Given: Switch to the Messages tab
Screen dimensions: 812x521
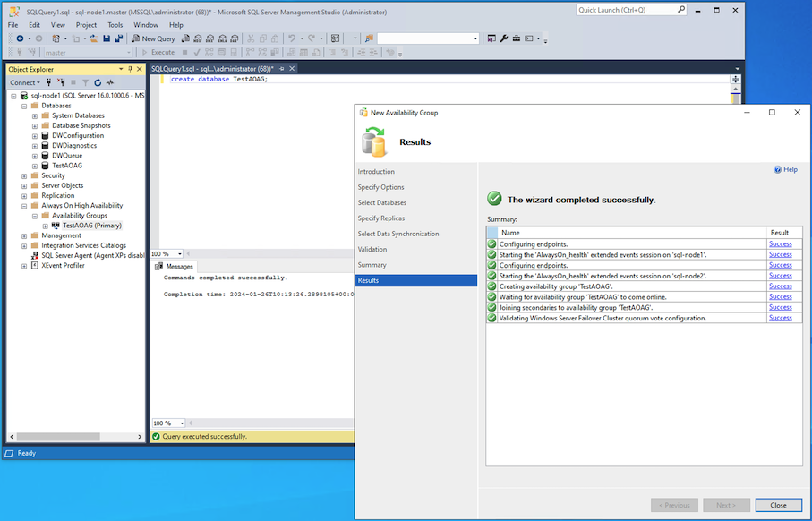Looking at the screenshot, I should tap(175, 266).
